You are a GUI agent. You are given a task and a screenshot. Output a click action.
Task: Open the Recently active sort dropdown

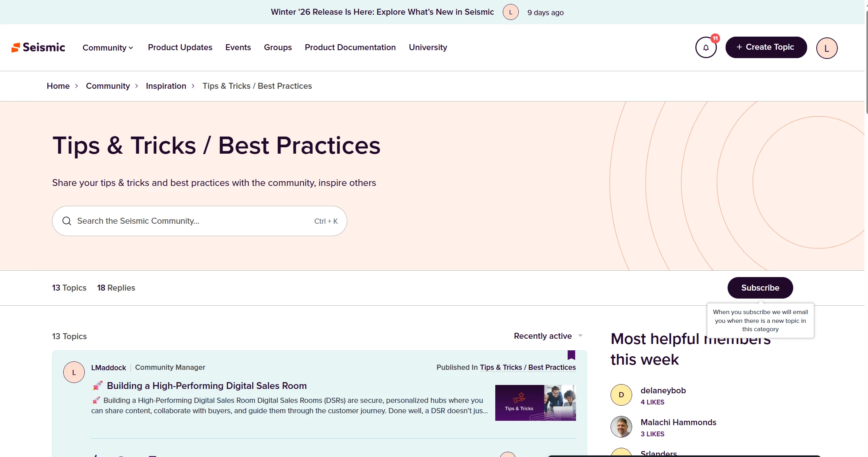coord(548,336)
